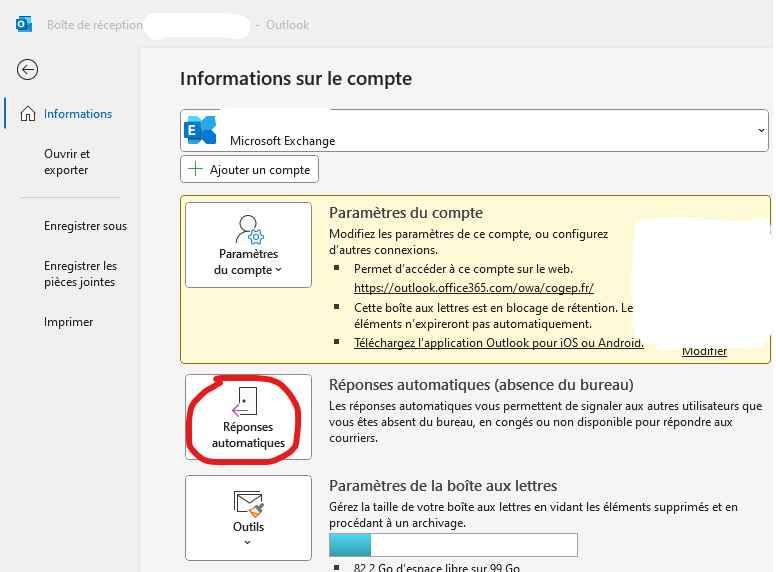
Task: Click the envelope with brush Outils icon
Action: 248,504
